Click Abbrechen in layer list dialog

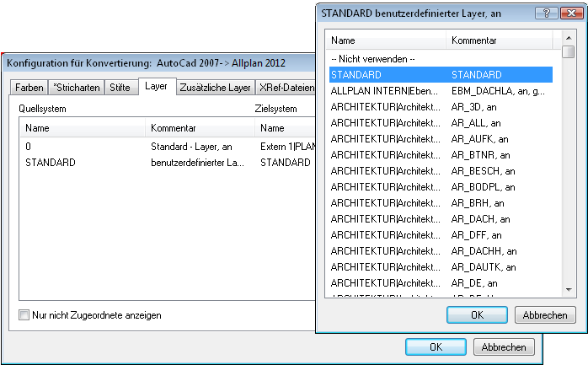[x=545, y=314]
